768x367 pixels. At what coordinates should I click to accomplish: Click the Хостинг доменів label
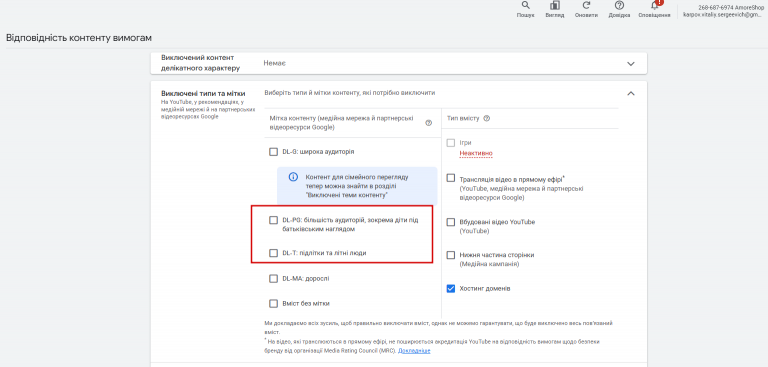click(x=485, y=289)
